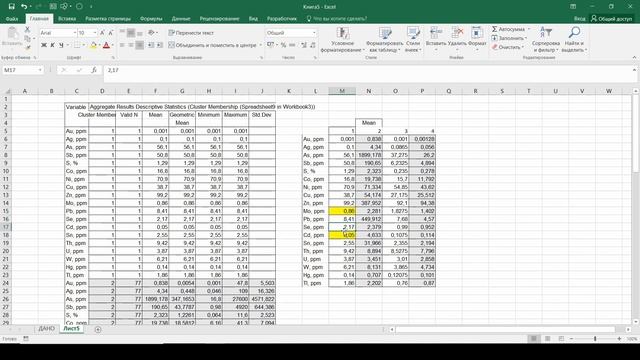This screenshot has height=360, width=640.
Task: Click the increase indent icon
Action: tap(160, 45)
